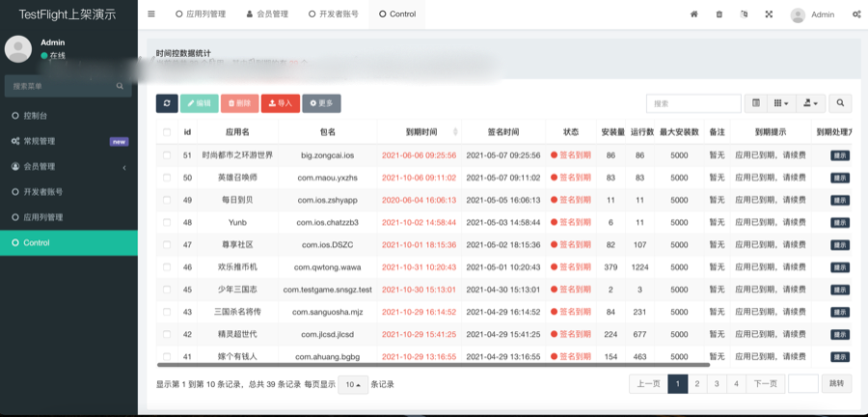This screenshot has width=868, height=417.
Task: Switch to the 开发者账号 tab
Action: (x=333, y=14)
